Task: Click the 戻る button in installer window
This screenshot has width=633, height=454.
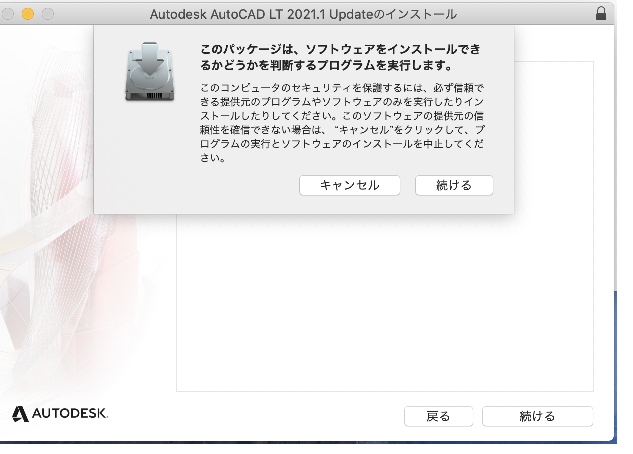Action: click(438, 416)
